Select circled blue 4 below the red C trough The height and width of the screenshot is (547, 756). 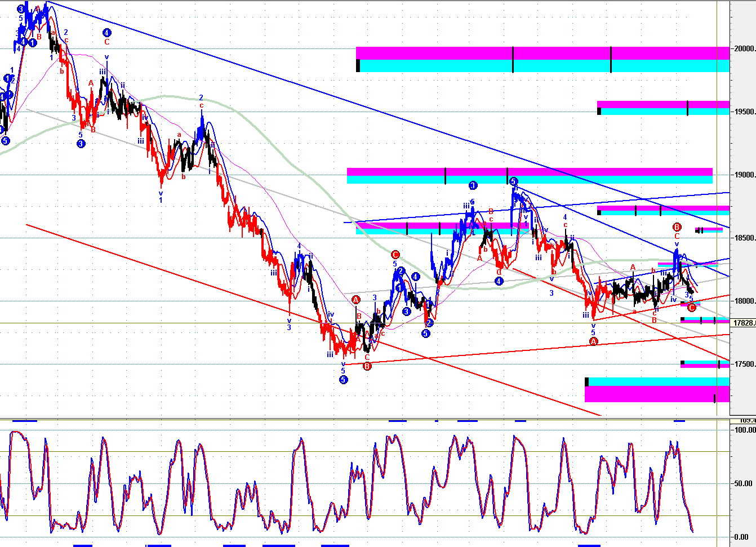coord(499,281)
